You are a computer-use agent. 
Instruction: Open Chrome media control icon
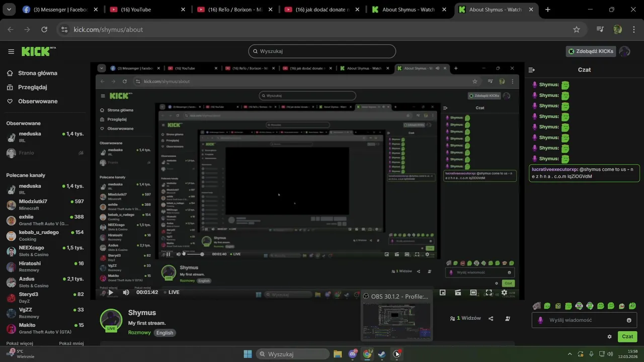[x=600, y=30]
